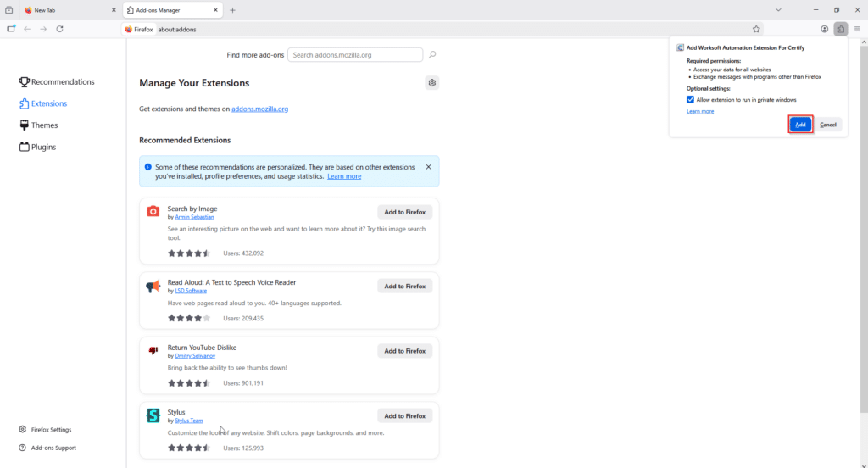Open Firefox Settings from sidebar
The height and width of the screenshot is (468, 868).
tap(46, 429)
